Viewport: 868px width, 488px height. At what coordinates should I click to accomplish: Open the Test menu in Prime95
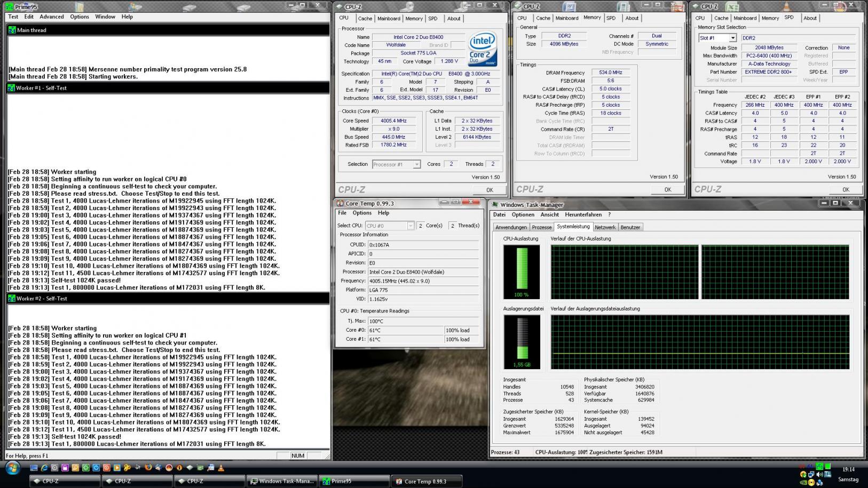(x=13, y=17)
